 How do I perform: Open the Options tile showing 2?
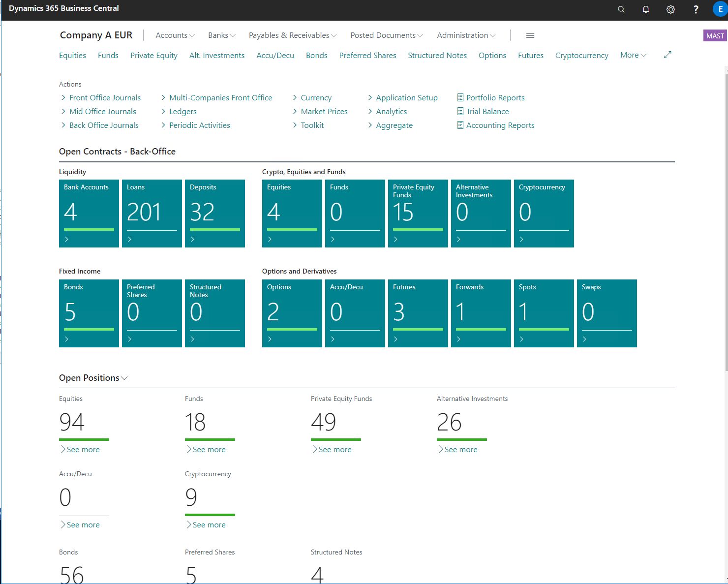292,313
